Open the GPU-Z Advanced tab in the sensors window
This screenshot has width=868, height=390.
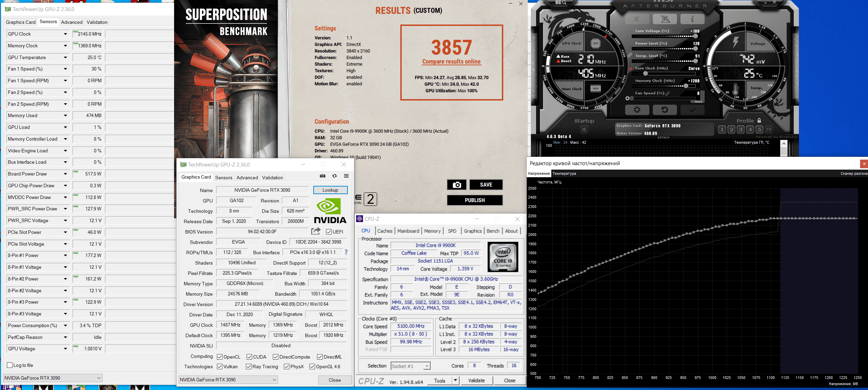(x=71, y=22)
